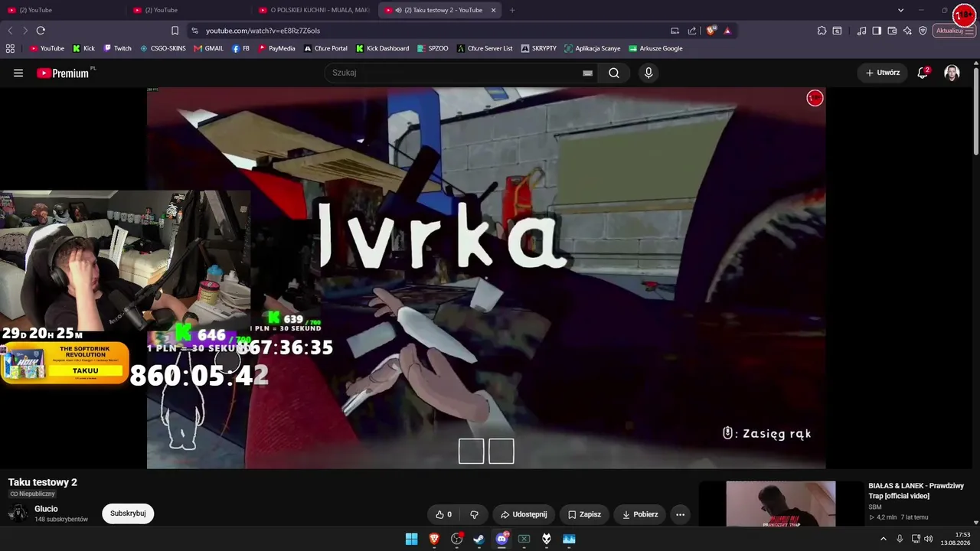Download video with Pobierz button
980x551 pixels.
point(640,514)
